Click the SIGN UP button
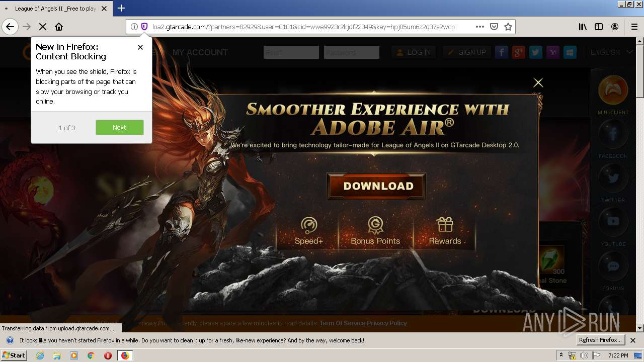The height and width of the screenshot is (362, 644). click(466, 52)
